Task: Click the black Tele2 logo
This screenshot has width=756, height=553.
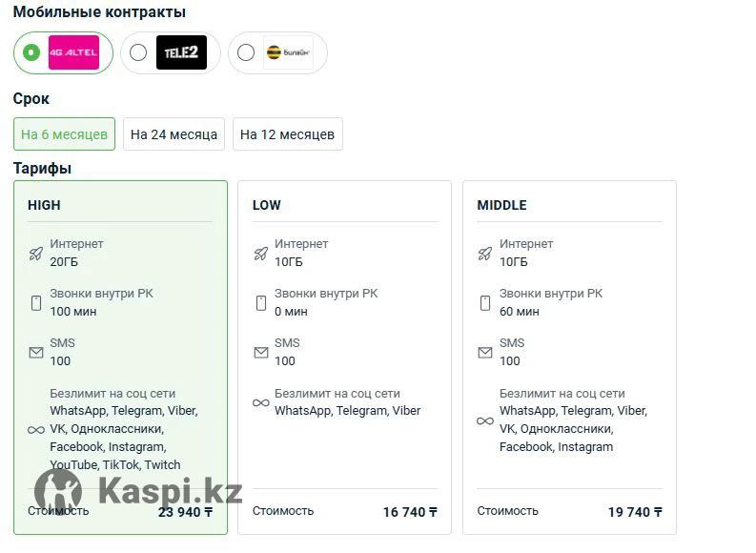Action: click(x=181, y=52)
